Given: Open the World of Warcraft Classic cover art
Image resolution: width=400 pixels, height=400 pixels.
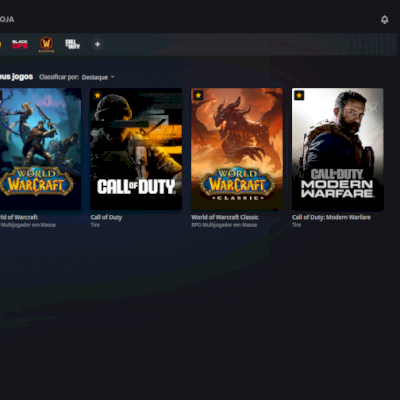Looking at the screenshot, I should tap(237, 149).
